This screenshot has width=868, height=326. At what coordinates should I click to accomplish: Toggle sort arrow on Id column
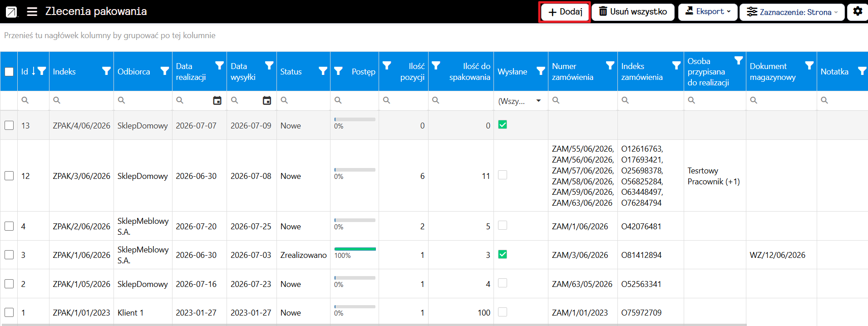34,71
